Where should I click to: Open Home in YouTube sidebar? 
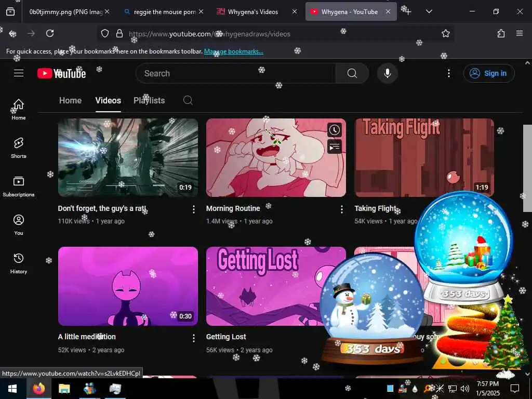coord(19,109)
